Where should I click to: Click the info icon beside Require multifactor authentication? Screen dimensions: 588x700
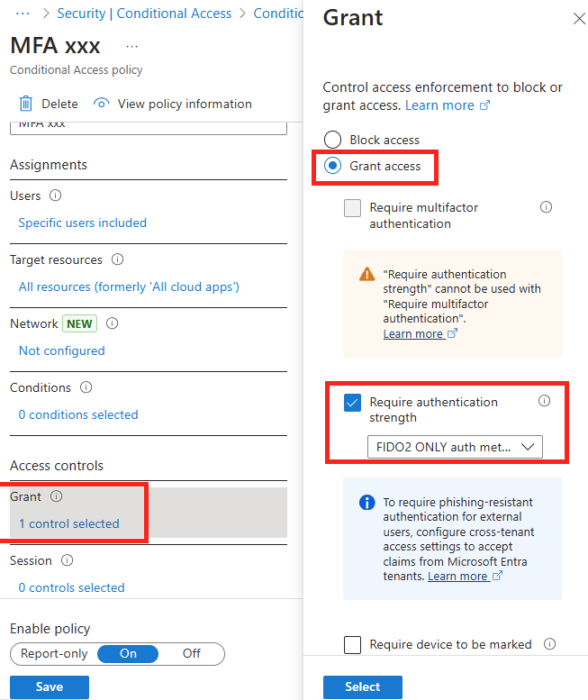546,207
